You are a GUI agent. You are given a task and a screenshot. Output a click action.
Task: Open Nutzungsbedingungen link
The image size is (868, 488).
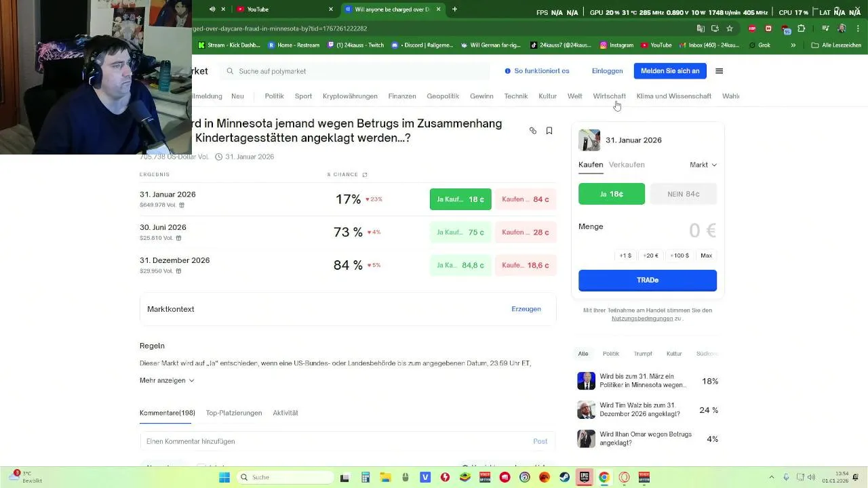(642, 319)
